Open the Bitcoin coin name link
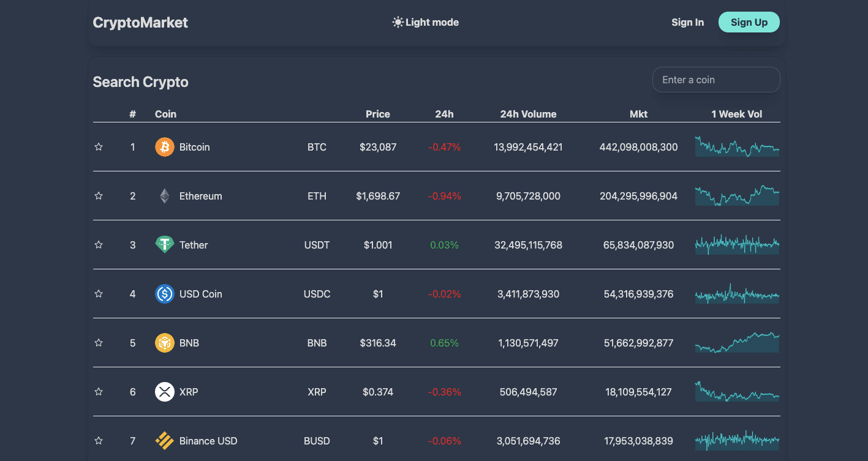Viewport: 868px width, 461px height. point(194,147)
